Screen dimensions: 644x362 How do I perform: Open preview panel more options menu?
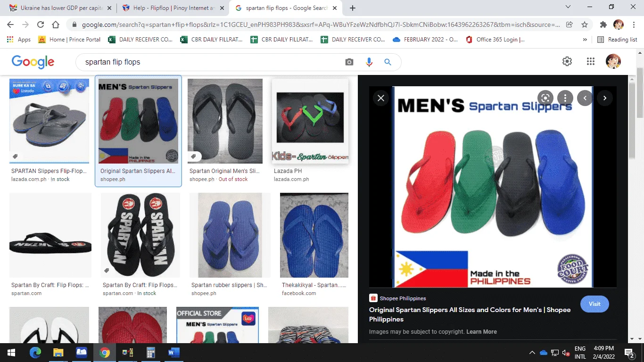(x=565, y=98)
